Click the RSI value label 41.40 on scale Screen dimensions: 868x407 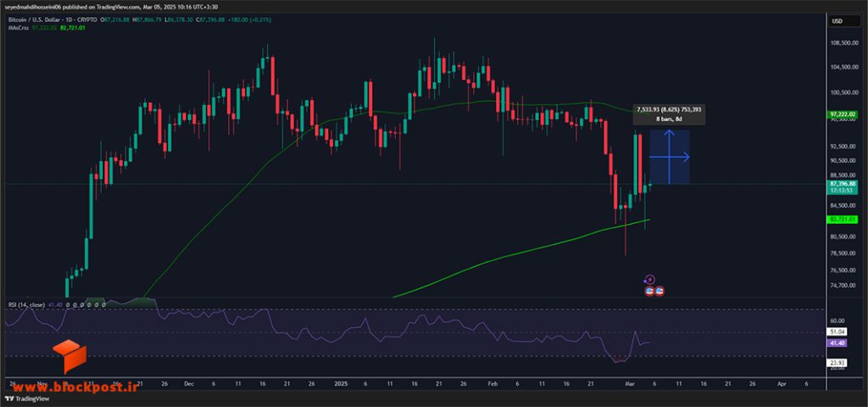pyautogui.click(x=836, y=344)
